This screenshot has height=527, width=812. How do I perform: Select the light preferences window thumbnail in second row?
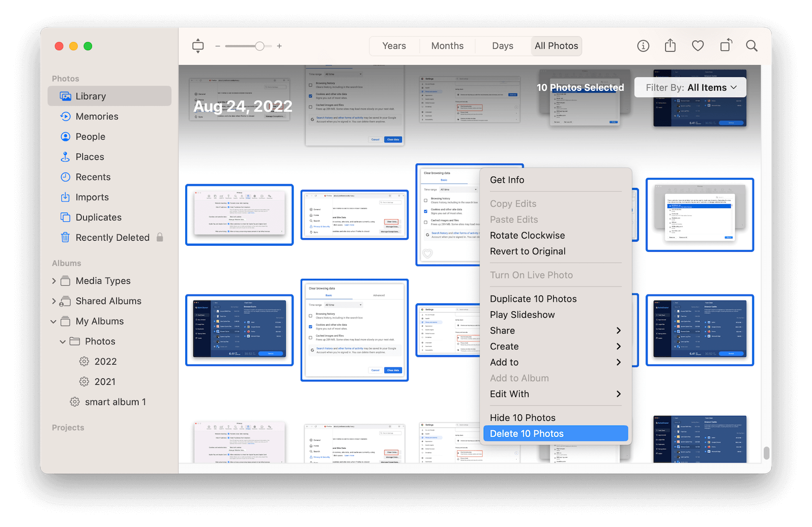(240, 215)
